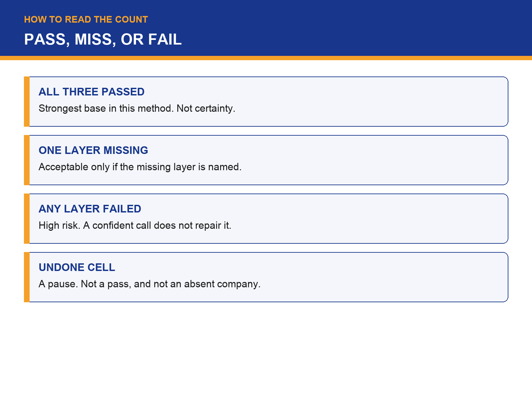Viewport: 532px width, 399px height.
Task: Click the 'ANY LAYER FAILED' heading
Action: pyautogui.click(x=90, y=209)
